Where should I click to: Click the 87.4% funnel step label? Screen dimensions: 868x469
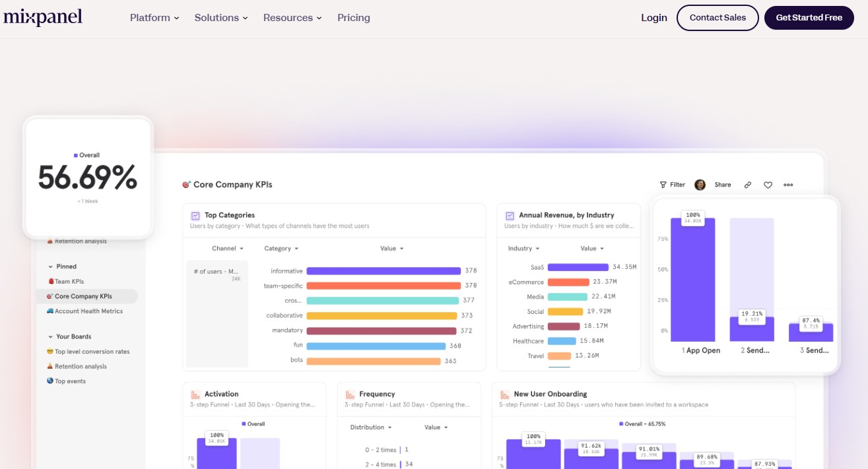[811, 323]
